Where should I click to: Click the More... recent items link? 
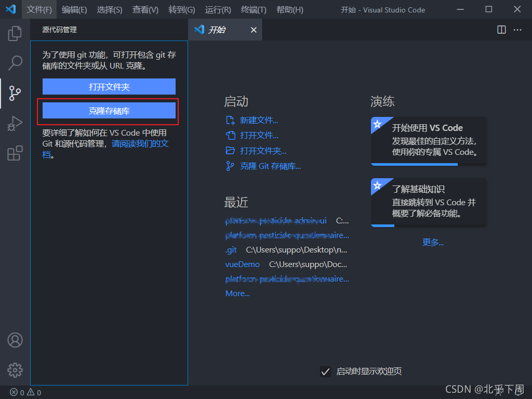pos(237,294)
